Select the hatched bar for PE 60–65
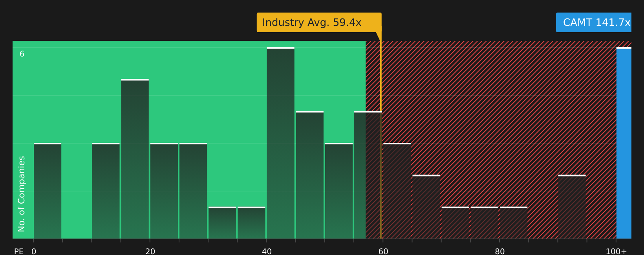644x255 pixels. [397, 191]
